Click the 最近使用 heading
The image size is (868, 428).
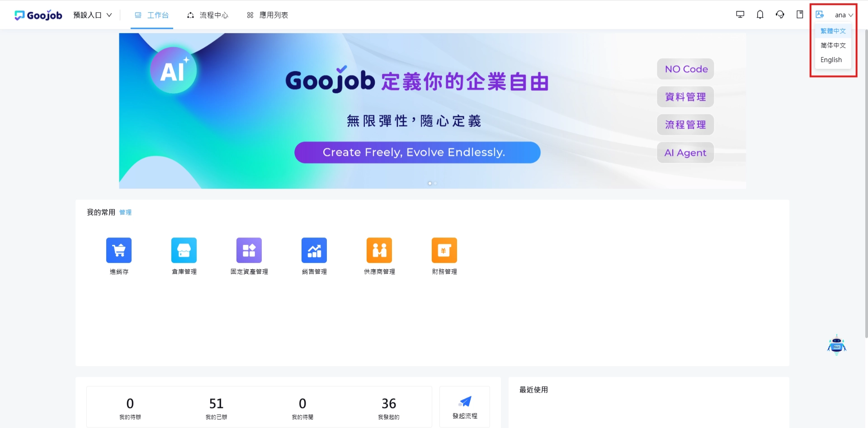(x=533, y=390)
